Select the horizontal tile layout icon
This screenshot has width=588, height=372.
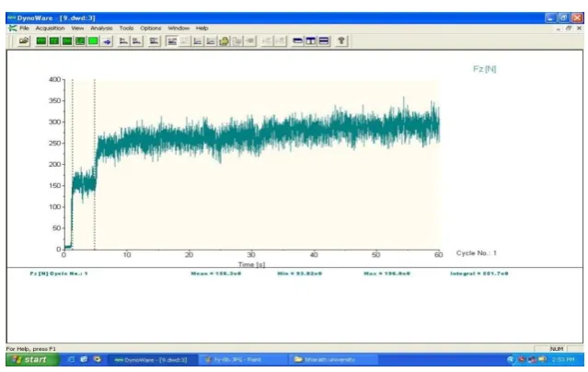point(324,41)
